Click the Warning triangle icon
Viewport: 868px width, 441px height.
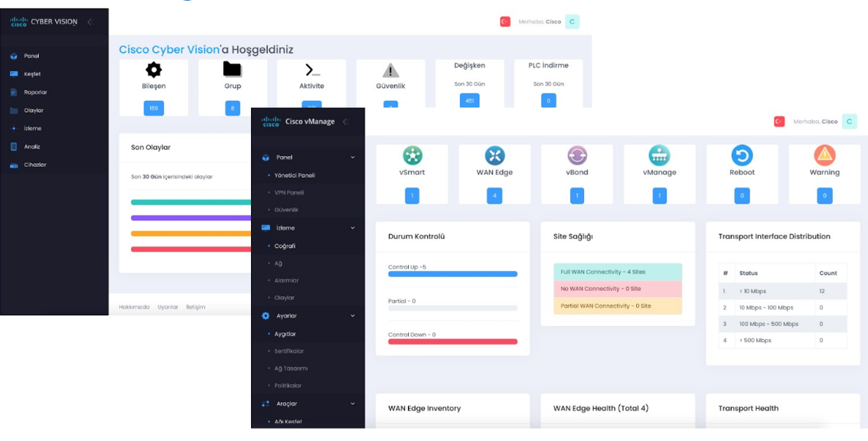click(824, 155)
